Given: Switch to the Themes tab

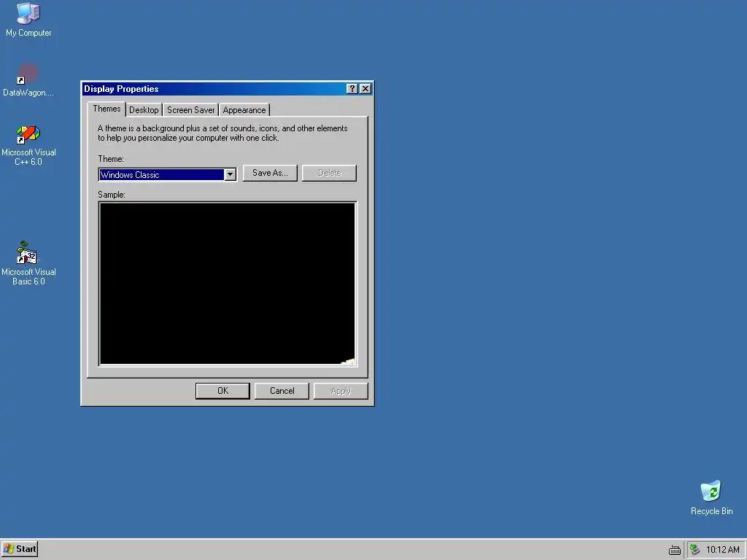Looking at the screenshot, I should click(107, 109).
